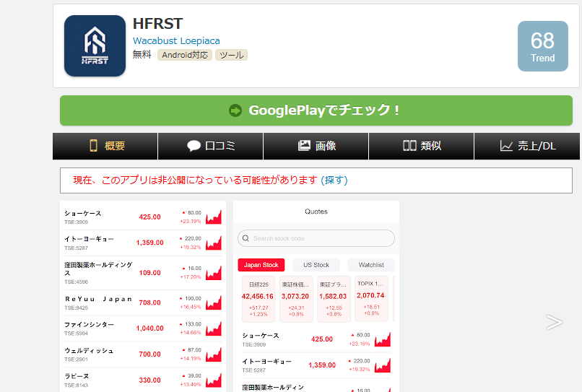Click the HFRST app title
The height and width of the screenshot is (392, 582).
(x=157, y=24)
